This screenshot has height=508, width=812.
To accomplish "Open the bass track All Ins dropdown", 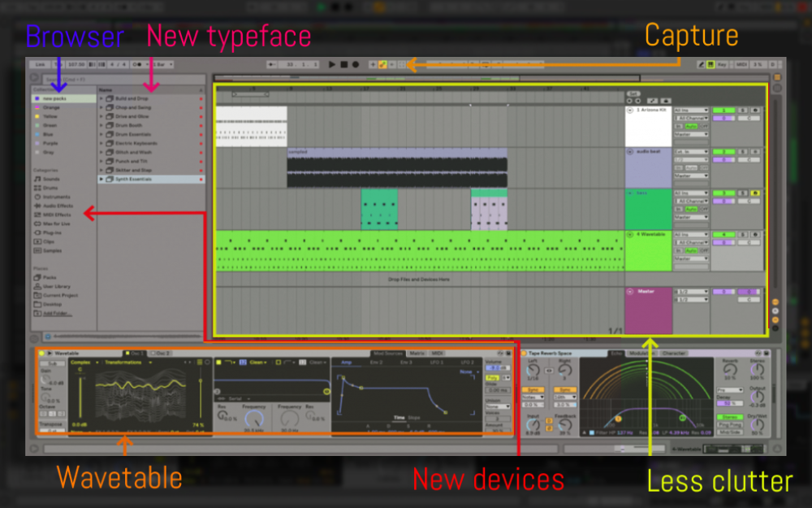I will coord(691,193).
